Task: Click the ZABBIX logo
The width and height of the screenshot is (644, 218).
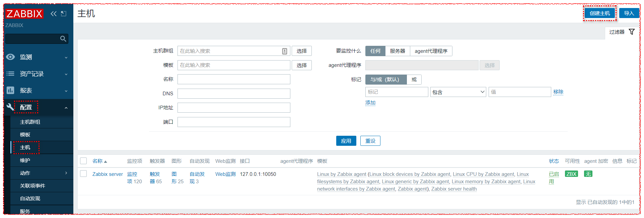Action: tap(24, 14)
